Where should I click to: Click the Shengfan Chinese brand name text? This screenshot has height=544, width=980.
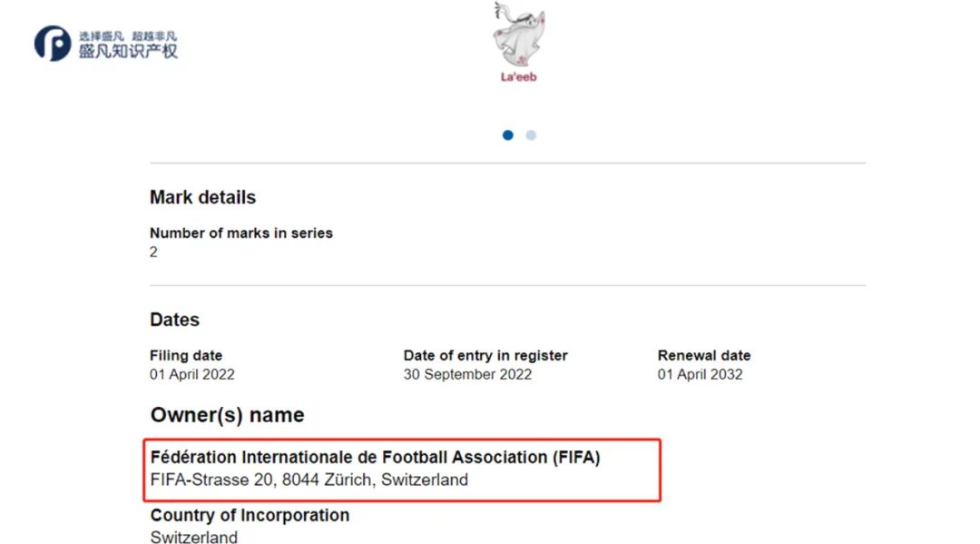pyautogui.click(x=134, y=50)
